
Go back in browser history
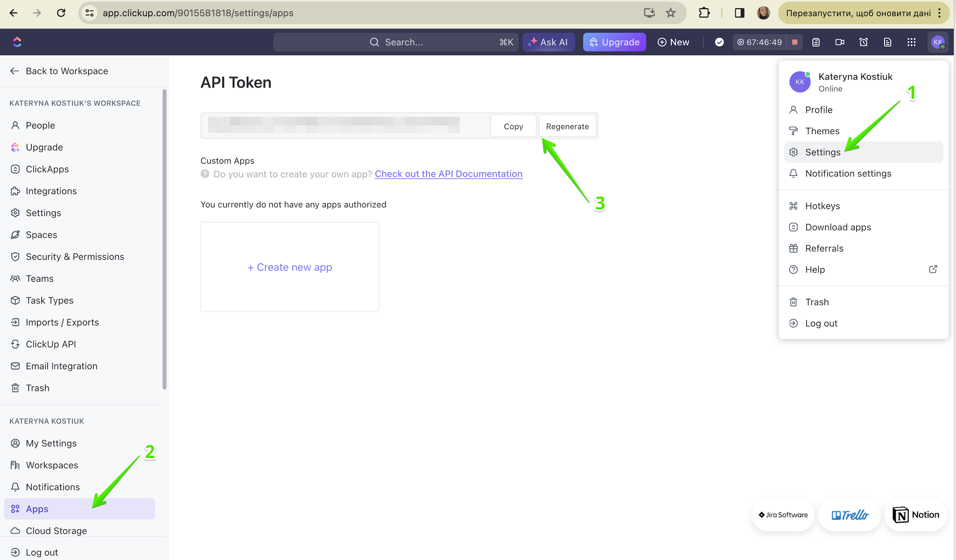point(14,13)
